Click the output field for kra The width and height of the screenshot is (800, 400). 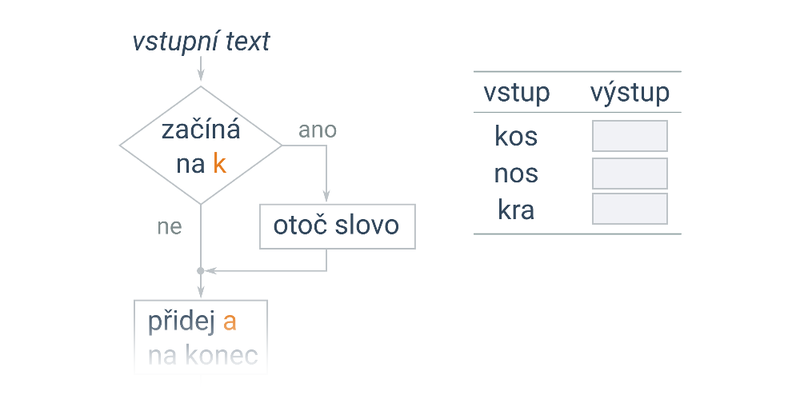[630, 209]
